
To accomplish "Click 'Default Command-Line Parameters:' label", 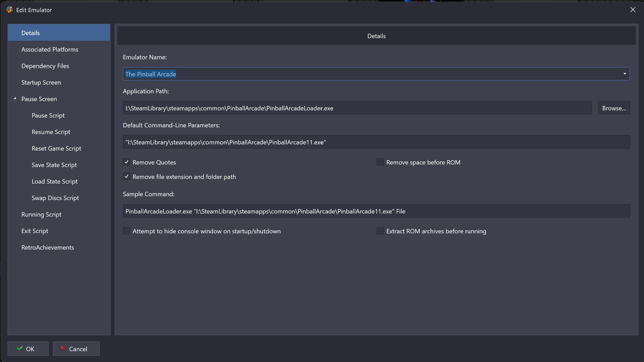I will pyautogui.click(x=171, y=125).
